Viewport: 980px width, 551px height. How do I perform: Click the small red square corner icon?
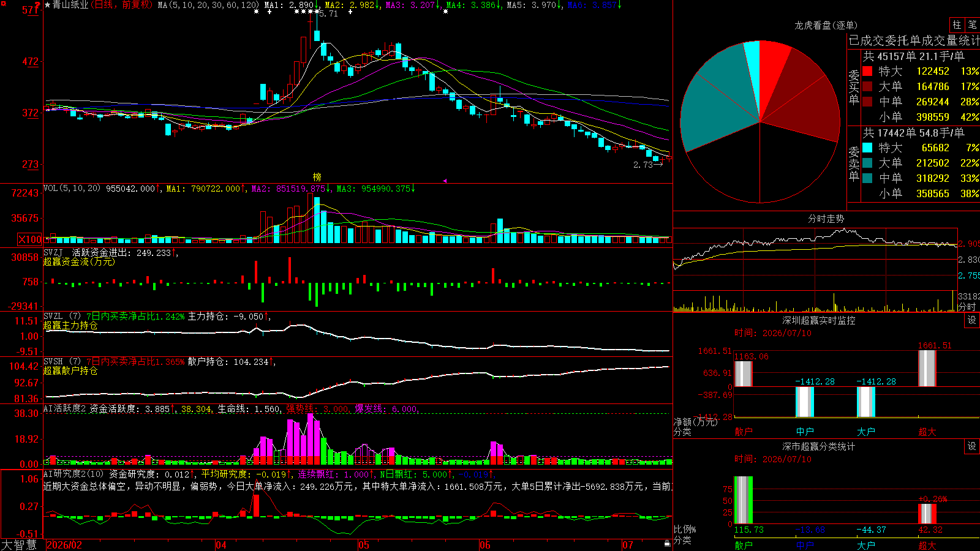2,2
